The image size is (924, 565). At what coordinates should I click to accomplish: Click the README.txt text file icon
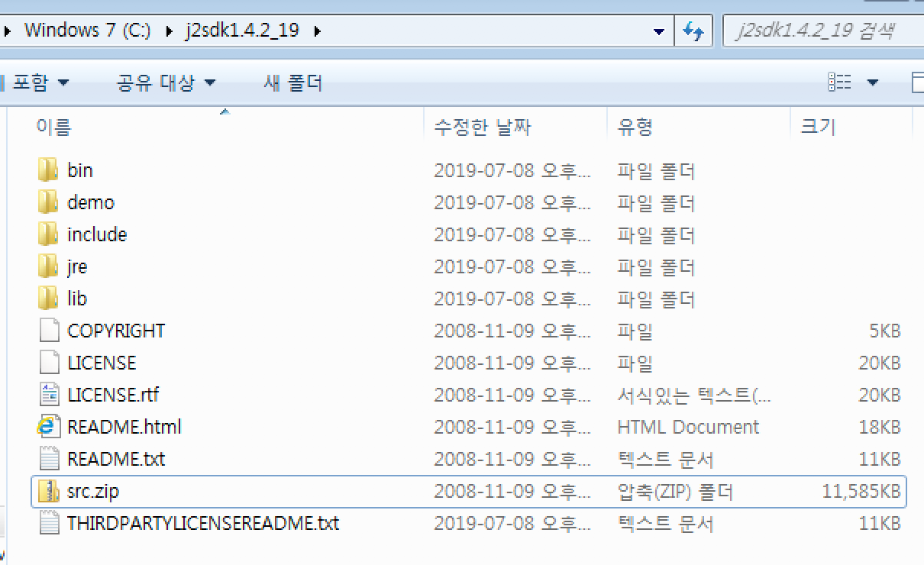tap(48, 459)
